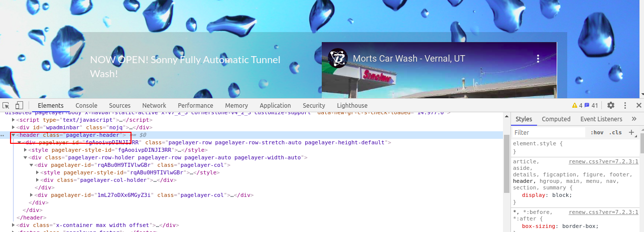Open renew.css link beside *:before rule
Image resolution: width=644 pixels, height=232 pixels.
603,212
